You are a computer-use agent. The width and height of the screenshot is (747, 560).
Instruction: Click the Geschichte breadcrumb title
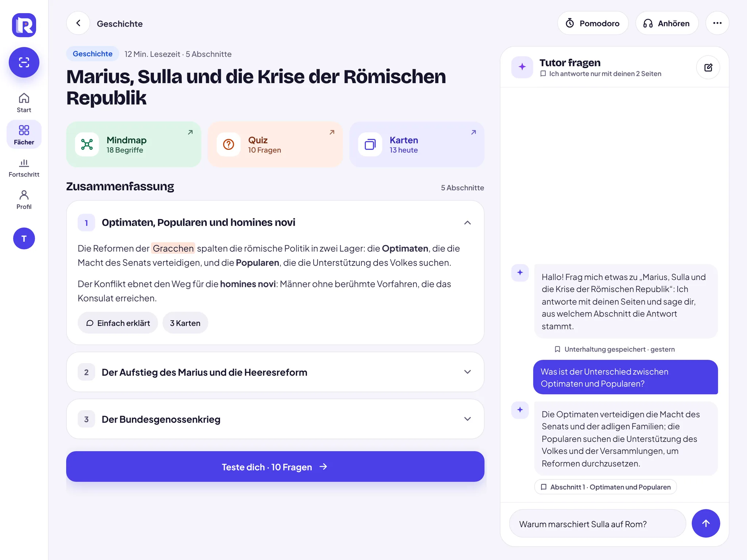[x=120, y=24]
